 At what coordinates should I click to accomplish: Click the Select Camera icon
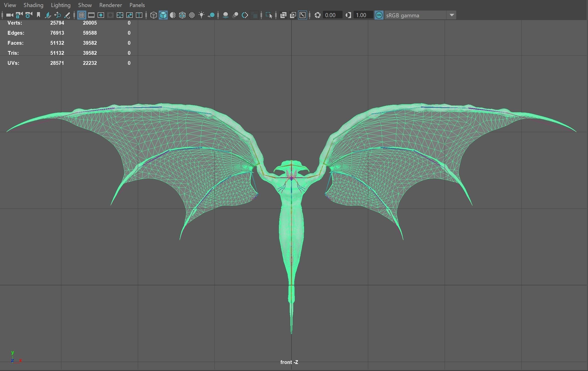pos(10,15)
